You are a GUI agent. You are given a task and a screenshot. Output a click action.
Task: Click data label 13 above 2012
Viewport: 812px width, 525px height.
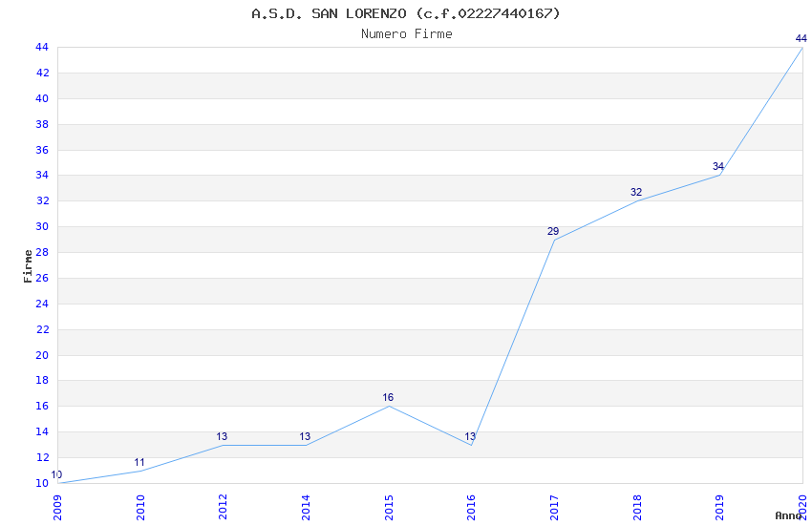coord(222,436)
